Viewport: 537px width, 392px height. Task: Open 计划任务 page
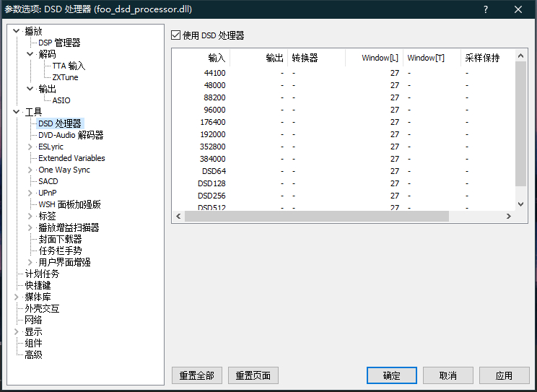click(x=42, y=274)
